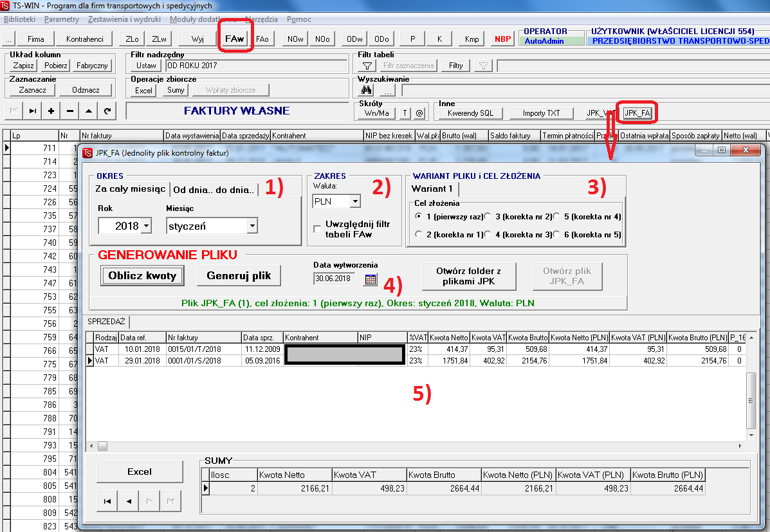This screenshot has height=532, width=770.
Task: Click the up triangle navigator button
Action: click(88, 111)
